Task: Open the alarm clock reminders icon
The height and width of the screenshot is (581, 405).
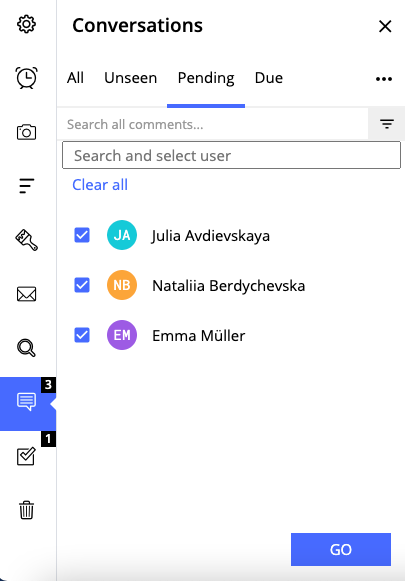Action: pos(26,78)
